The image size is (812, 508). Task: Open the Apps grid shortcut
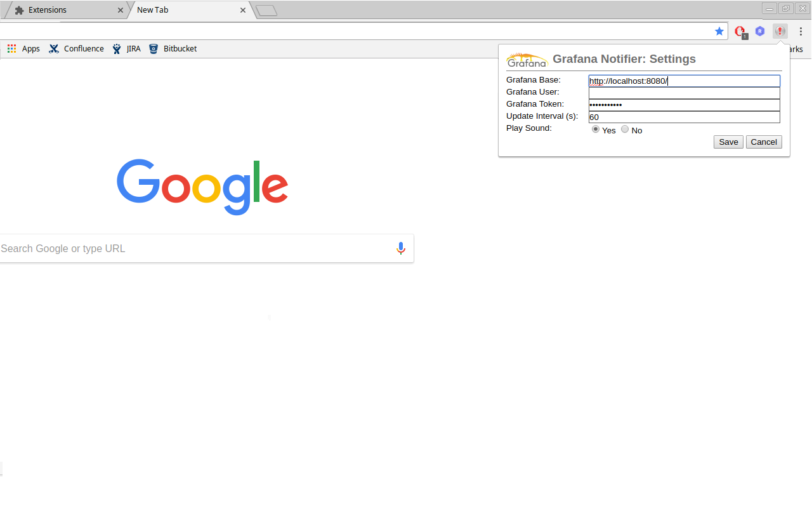click(x=23, y=49)
